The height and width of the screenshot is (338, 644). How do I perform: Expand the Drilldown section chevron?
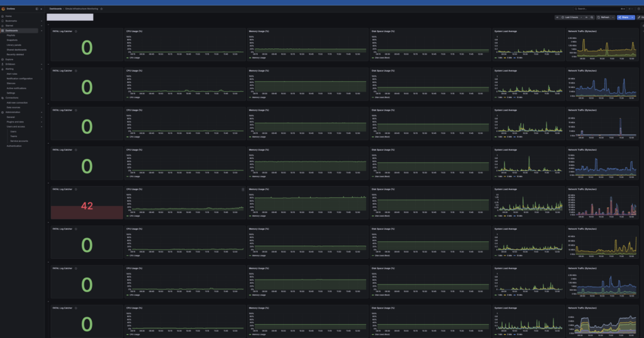[x=42, y=64]
